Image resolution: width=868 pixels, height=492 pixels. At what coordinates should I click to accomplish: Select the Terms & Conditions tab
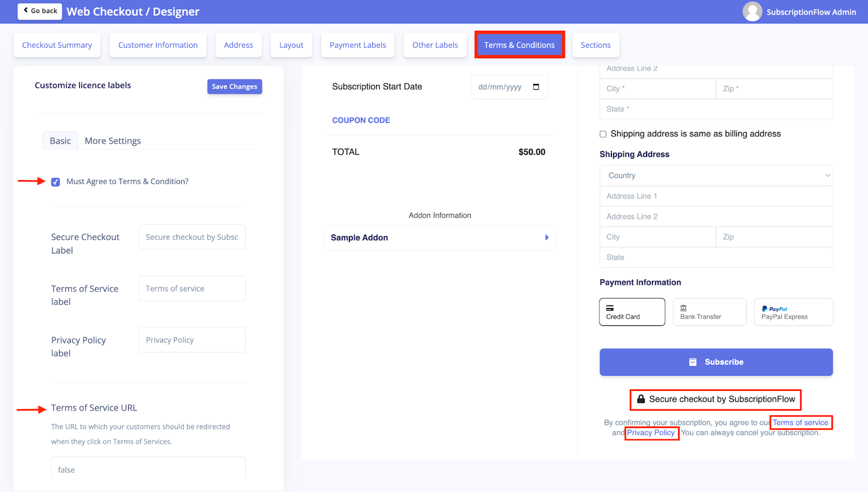tap(520, 45)
